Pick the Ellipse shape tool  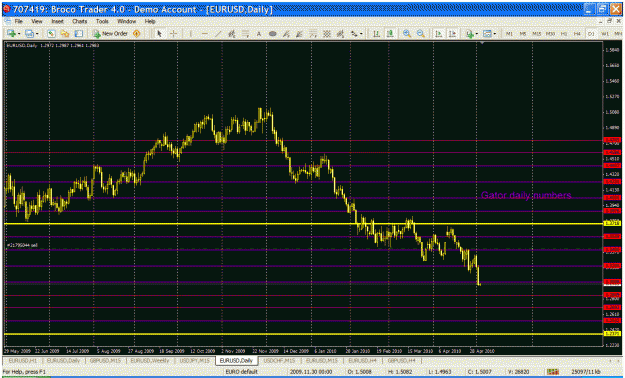[x=272, y=34]
